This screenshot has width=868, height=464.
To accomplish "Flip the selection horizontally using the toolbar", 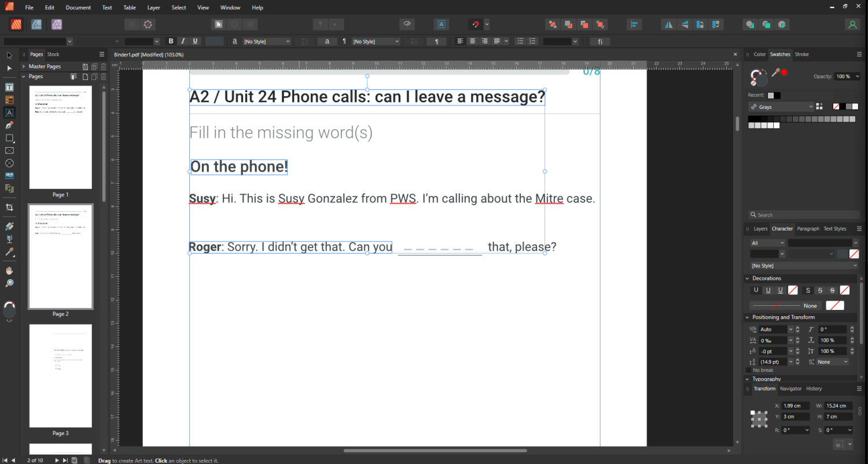I will click(x=668, y=24).
